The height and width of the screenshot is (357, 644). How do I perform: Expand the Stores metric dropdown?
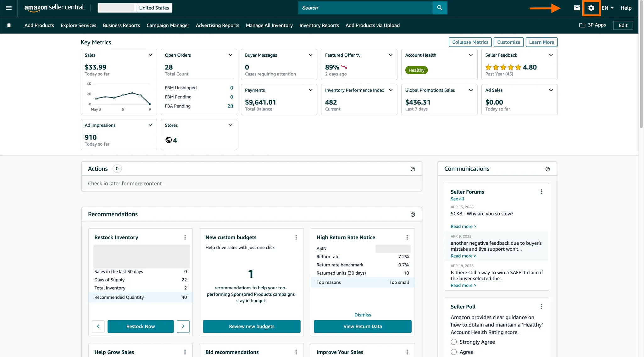pyautogui.click(x=230, y=125)
